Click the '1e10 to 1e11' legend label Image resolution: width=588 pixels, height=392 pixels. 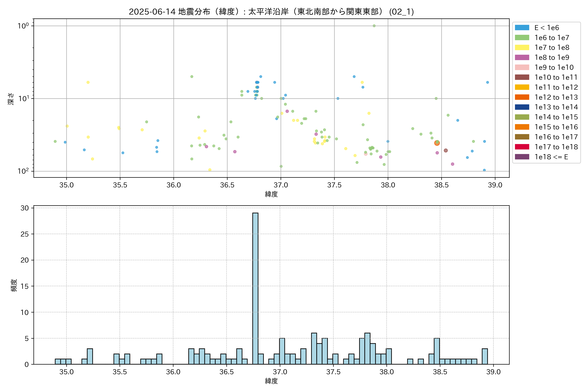click(x=556, y=77)
